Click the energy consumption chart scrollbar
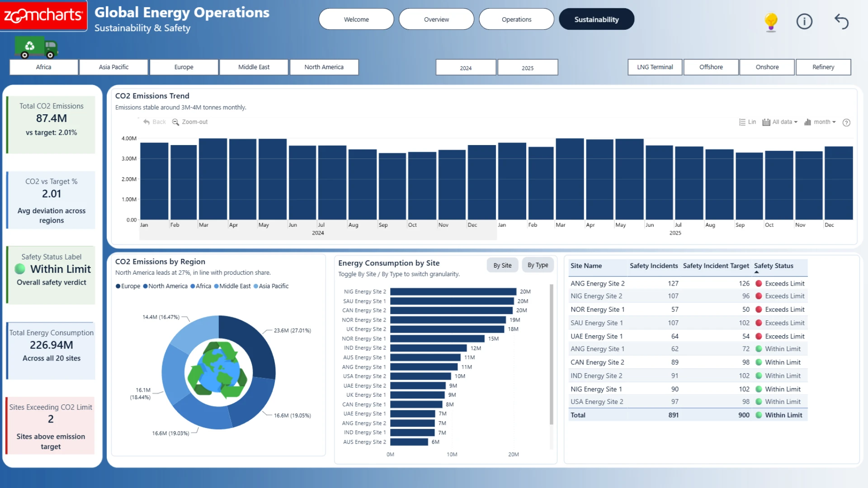This screenshot has width=868, height=488. [x=551, y=354]
